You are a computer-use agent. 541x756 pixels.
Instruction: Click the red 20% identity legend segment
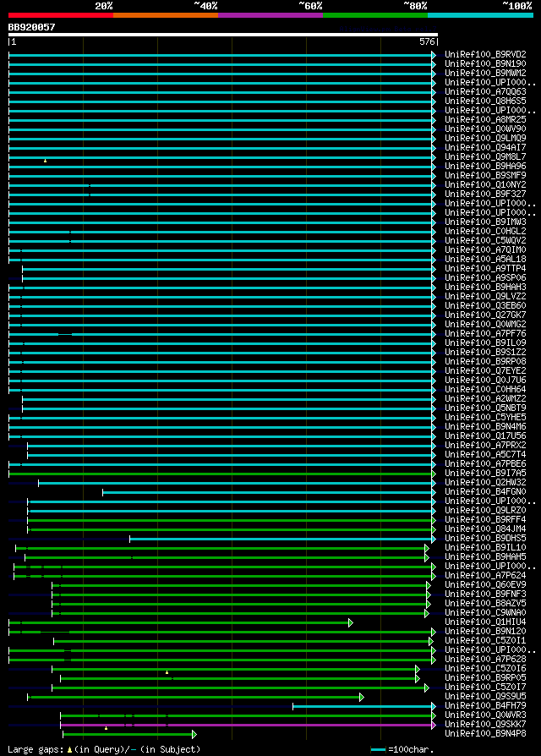61,15
